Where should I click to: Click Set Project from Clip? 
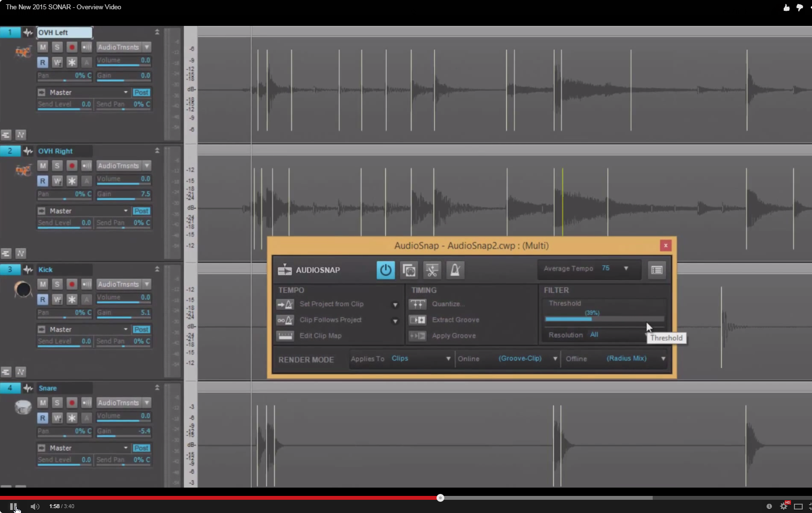point(332,304)
